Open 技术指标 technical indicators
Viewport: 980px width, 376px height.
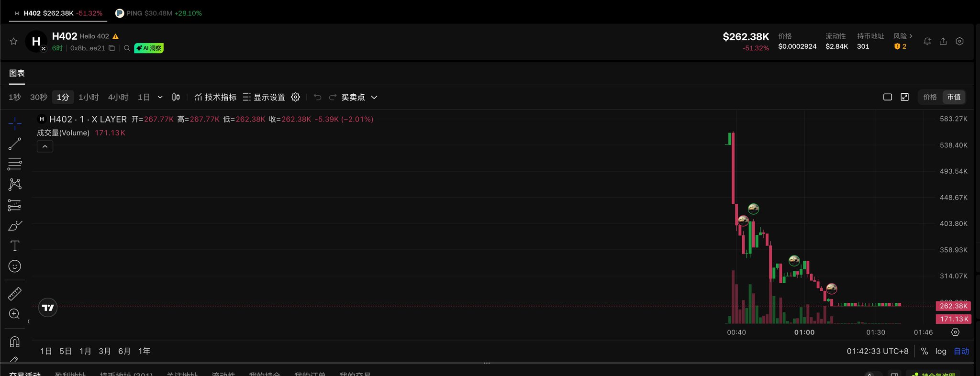point(215,97)
